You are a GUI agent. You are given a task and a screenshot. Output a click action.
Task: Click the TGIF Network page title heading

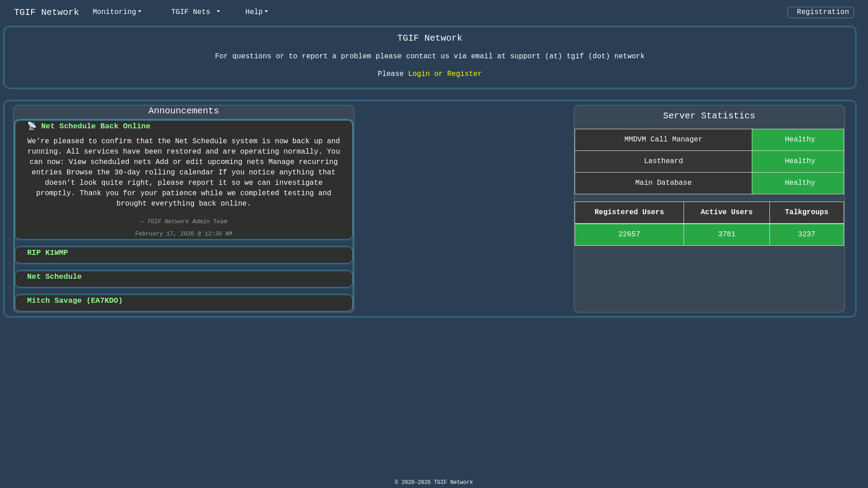(429, 38)
